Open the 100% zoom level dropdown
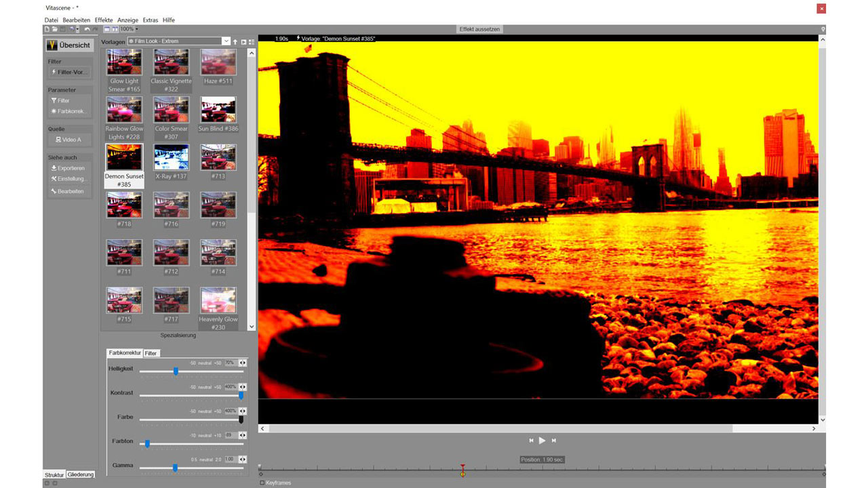The image size is (868, 488). (x=129, y=29)
